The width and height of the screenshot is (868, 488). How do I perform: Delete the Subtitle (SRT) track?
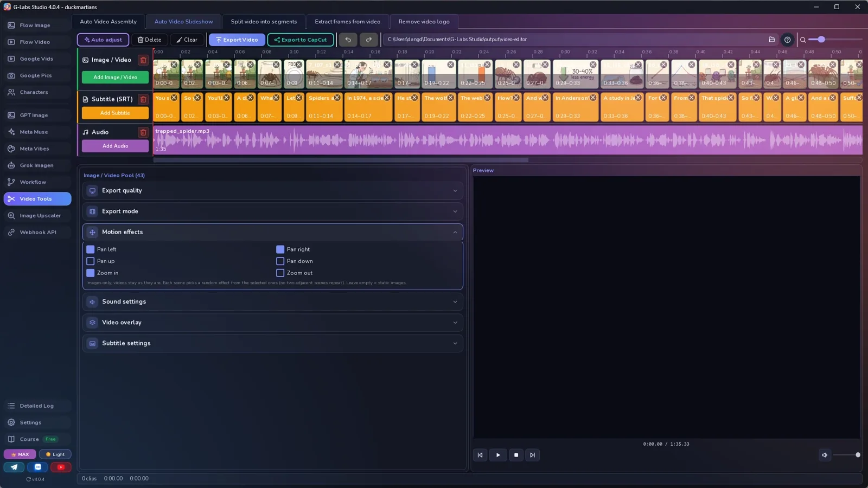[143, 99]
